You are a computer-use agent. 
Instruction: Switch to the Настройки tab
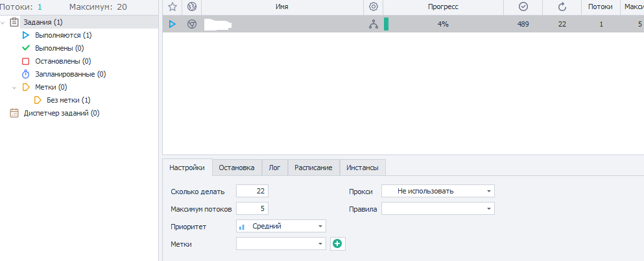point(187,168)
